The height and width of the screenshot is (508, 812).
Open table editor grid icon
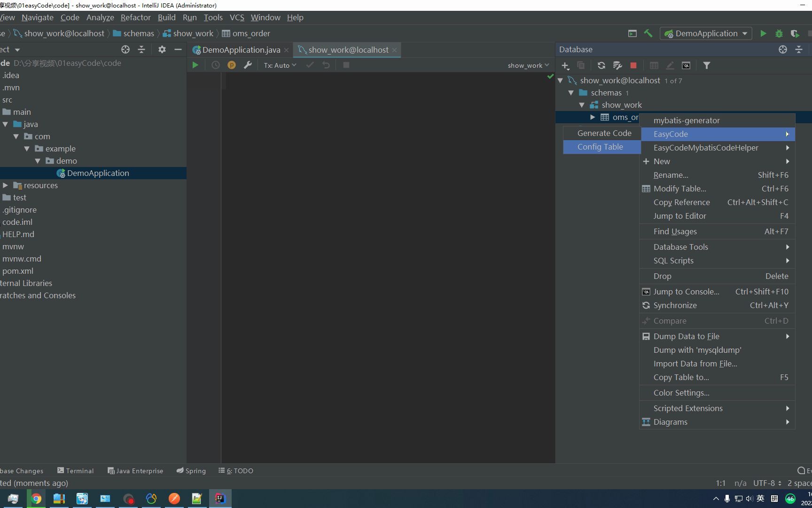pyautogui.click(x=654, y=65)
